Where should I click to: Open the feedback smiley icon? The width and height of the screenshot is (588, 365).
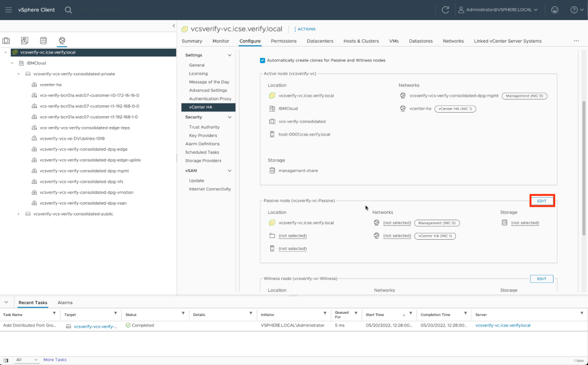click(x=554, y=10)
